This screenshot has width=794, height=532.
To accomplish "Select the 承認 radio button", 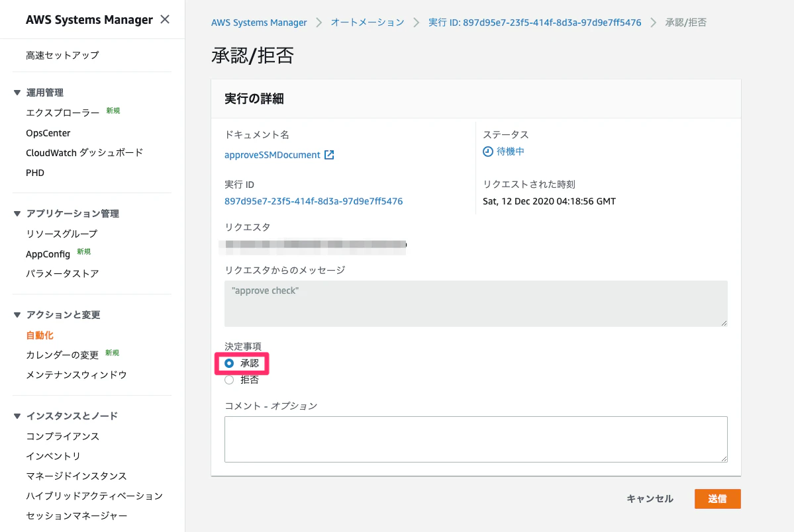I will pos(229,363).
